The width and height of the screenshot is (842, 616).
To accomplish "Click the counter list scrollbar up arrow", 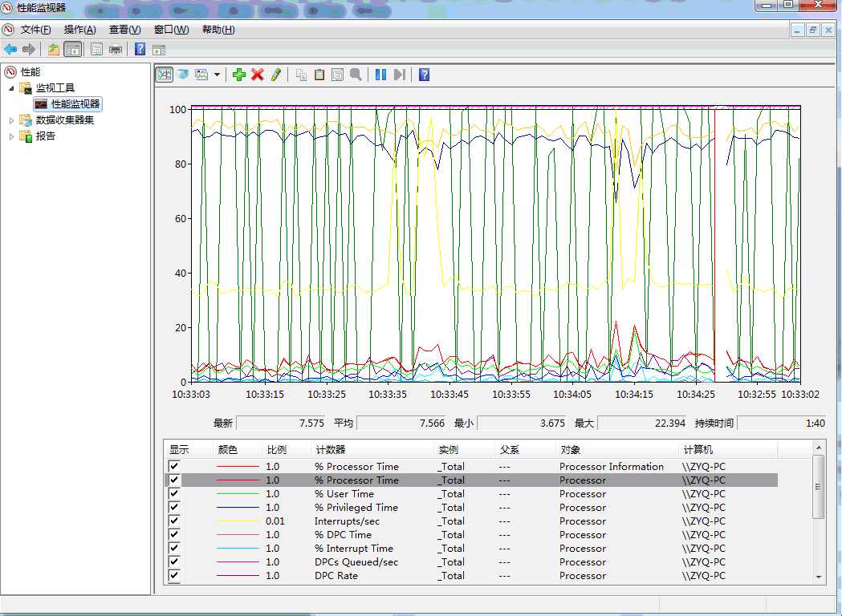I will pyautogui.click(x=819, y=448).
